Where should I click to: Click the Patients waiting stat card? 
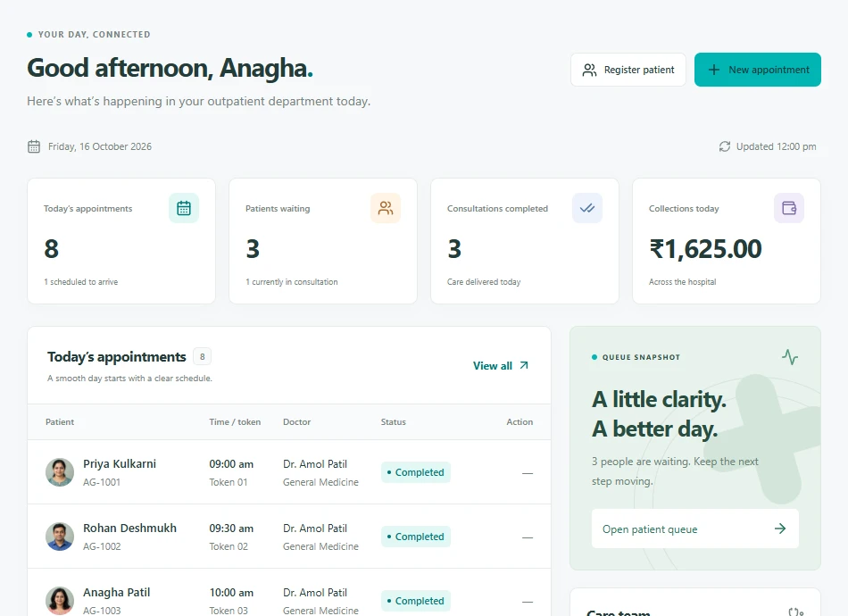point(323,241)
